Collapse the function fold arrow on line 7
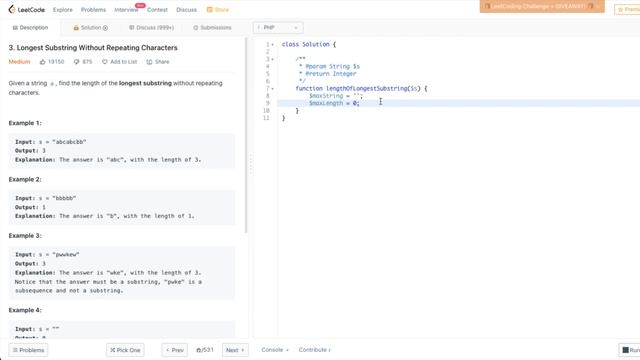 pos(273,89)
